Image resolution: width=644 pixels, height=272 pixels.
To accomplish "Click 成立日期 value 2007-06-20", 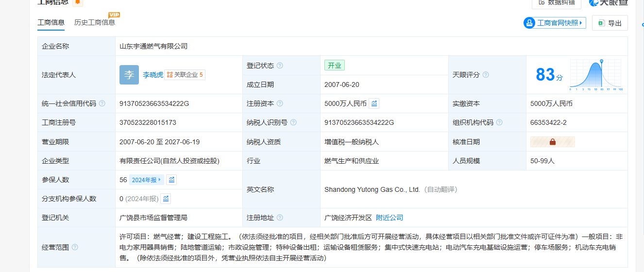I will (342, 85).
